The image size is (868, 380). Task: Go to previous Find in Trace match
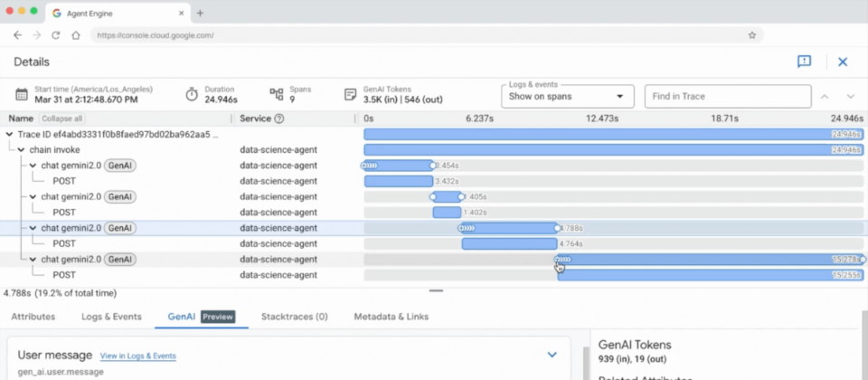(x=825, y=97)
